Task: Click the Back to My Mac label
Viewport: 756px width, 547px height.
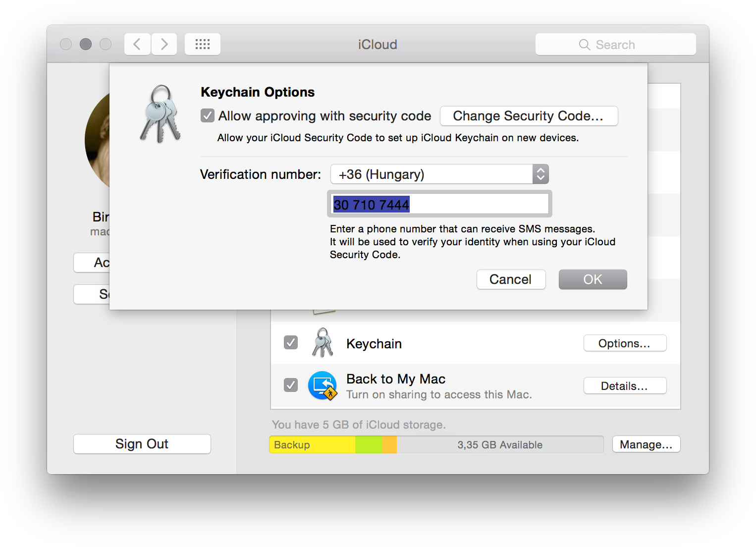Action: 396,379
